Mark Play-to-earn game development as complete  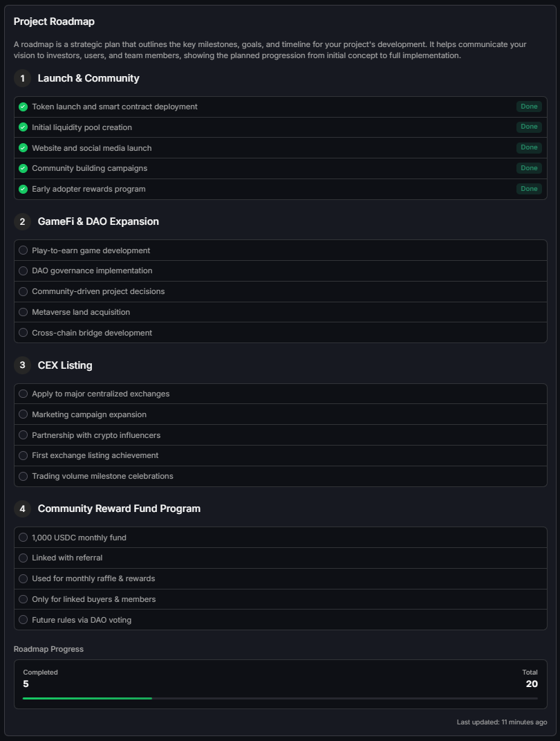pyautogui.click(x=23, y=250)
